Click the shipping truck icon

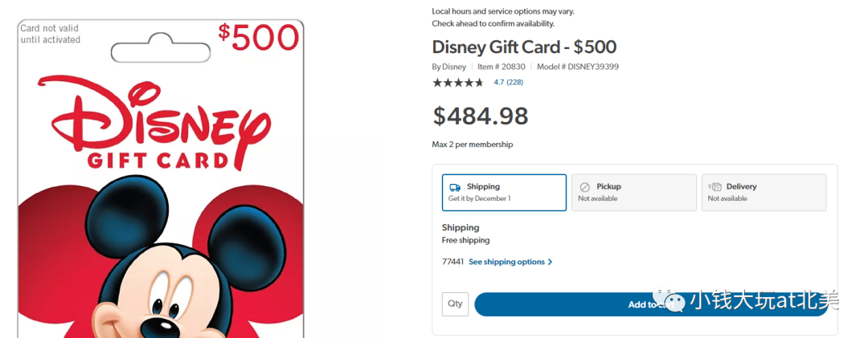[455, 186]
